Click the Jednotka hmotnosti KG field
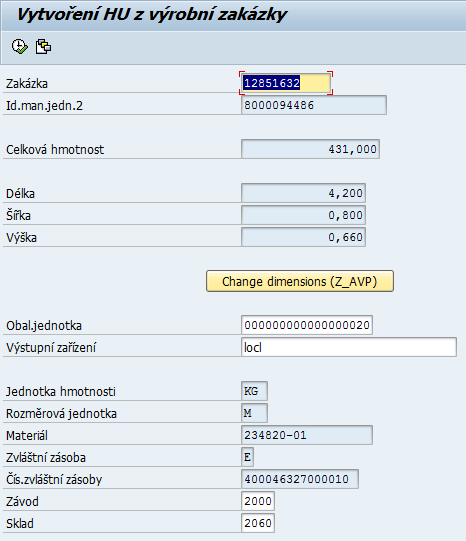The image size is (466, 541). point(255,391)
